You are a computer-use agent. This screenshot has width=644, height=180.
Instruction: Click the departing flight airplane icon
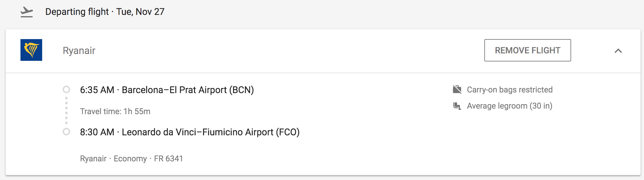pyautogui.click(x=27, y=12)
